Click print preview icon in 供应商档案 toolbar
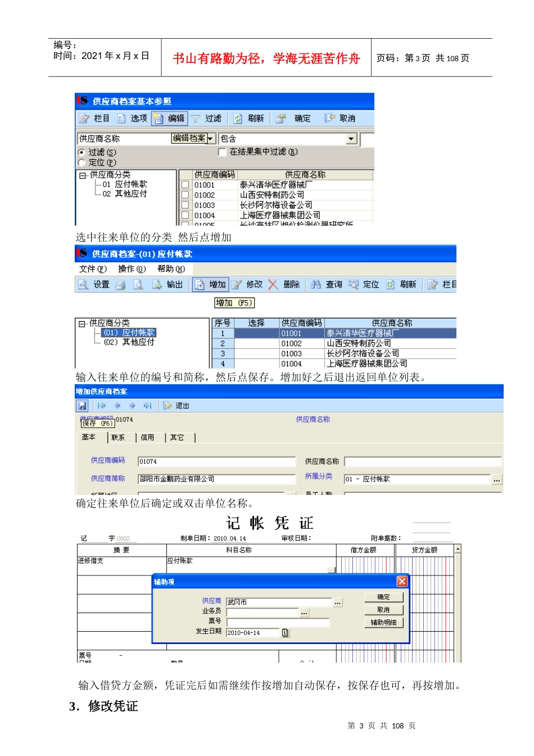The height and width of the screenshot is (756, 534). [138, 285]
